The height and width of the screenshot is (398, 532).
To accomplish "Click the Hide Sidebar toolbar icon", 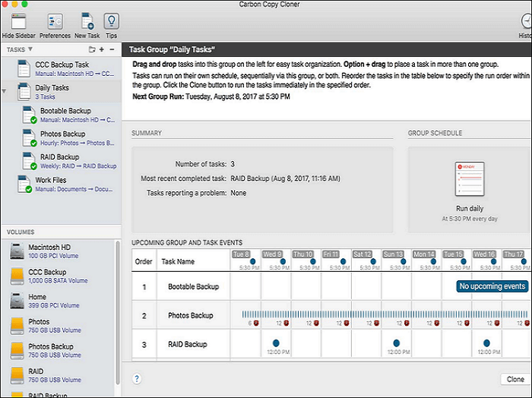I will coord(18,22).
